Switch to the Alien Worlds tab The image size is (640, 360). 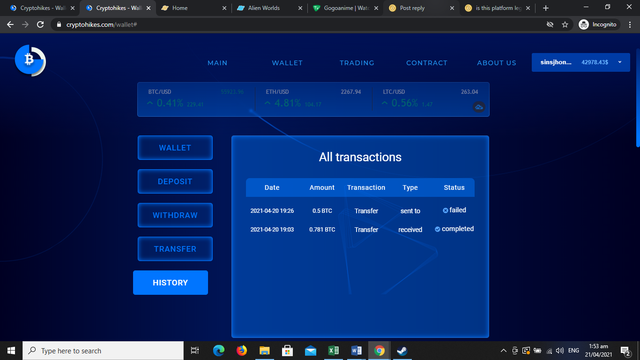269,8
